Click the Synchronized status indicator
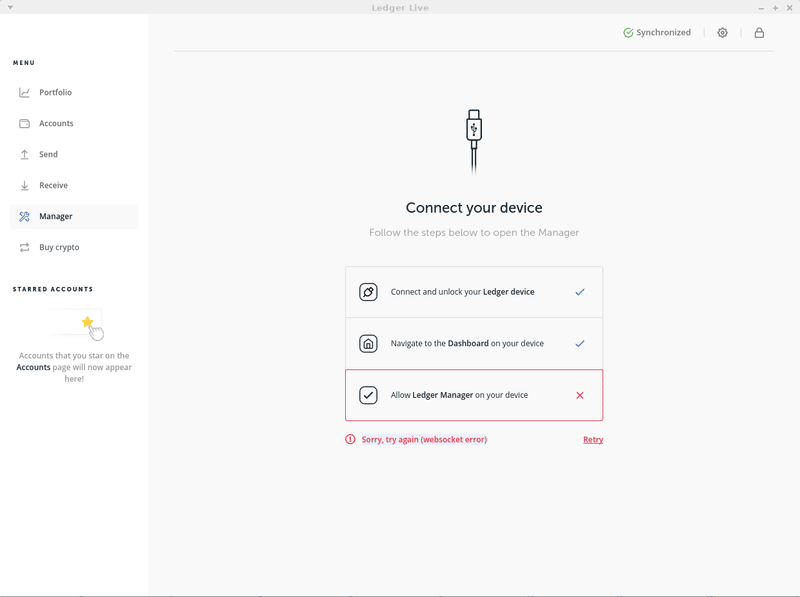 pyautogui.click(x=657, y=32)
